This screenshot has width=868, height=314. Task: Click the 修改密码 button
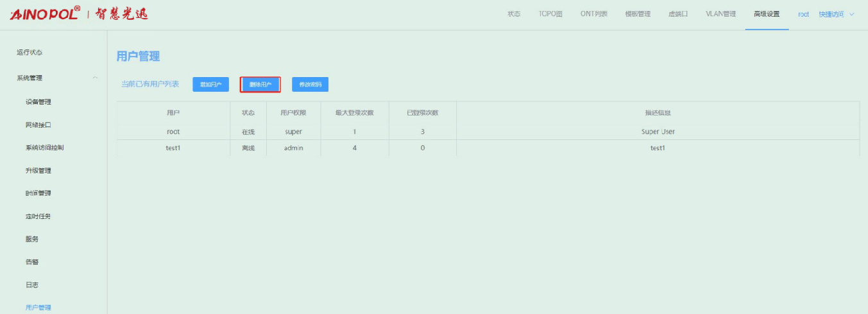[310, 85]
